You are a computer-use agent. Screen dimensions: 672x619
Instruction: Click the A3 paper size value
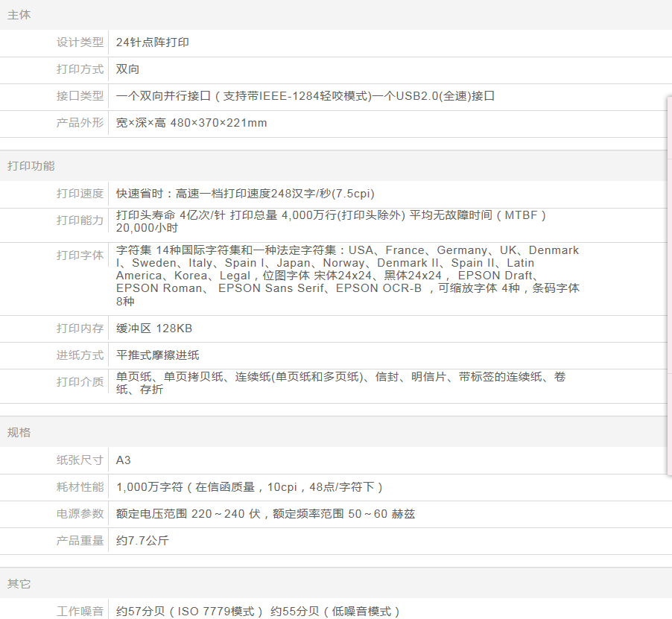coord(124,460)
